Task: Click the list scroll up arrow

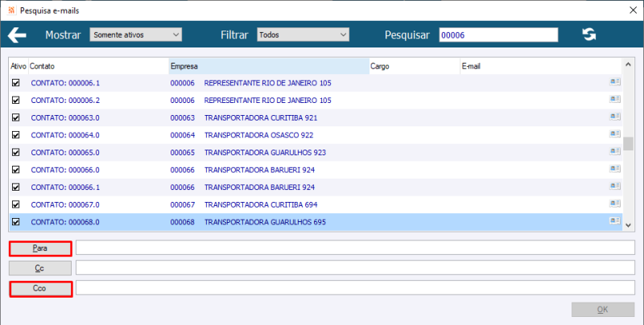Action: [628, 64]
